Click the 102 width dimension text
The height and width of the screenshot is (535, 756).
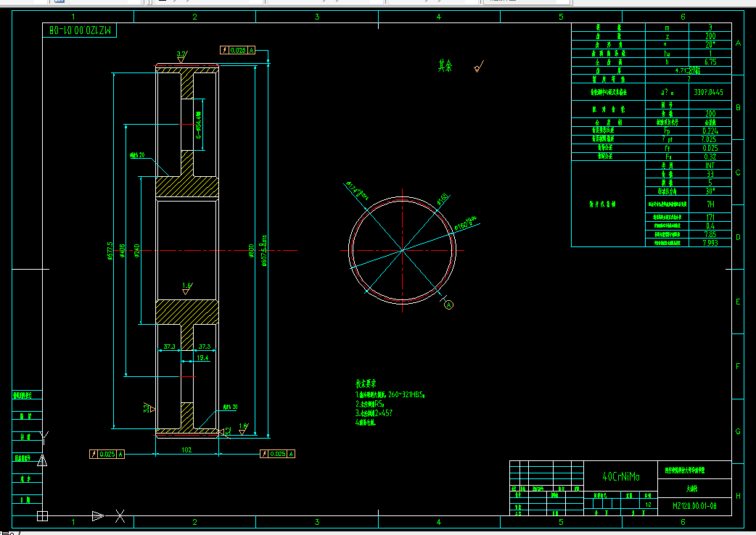pos(186,449)
